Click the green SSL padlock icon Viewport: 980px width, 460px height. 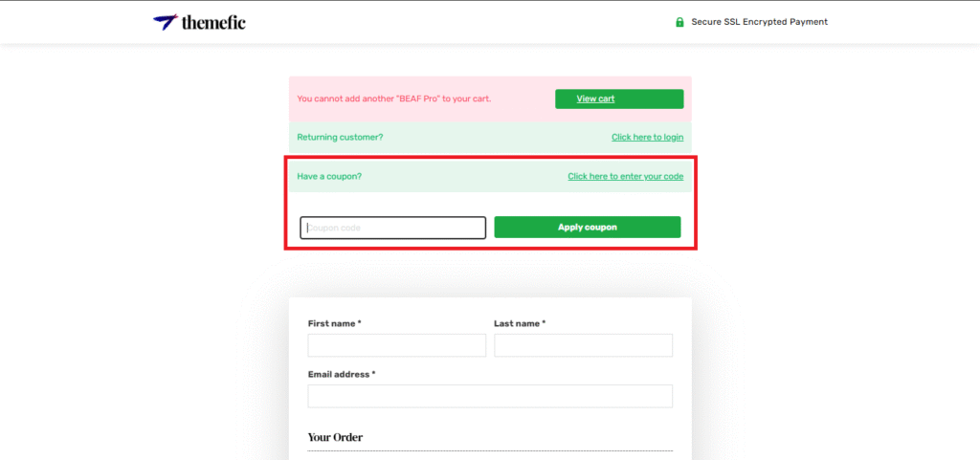point(679,22)
